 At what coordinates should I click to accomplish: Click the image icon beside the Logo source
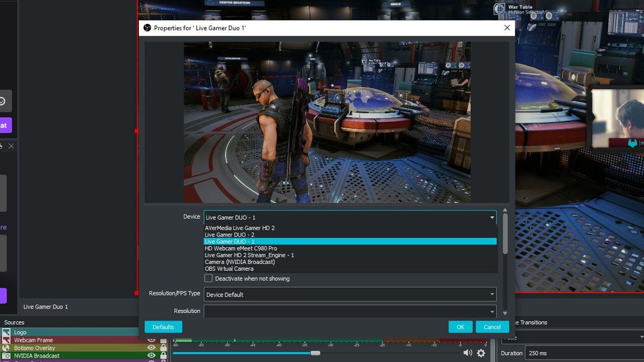5,332
